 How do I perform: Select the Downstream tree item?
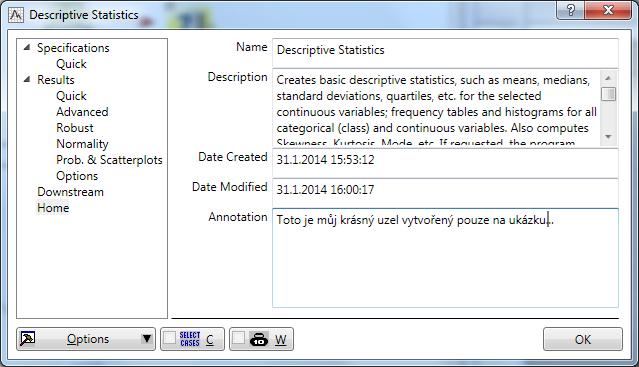71,192
